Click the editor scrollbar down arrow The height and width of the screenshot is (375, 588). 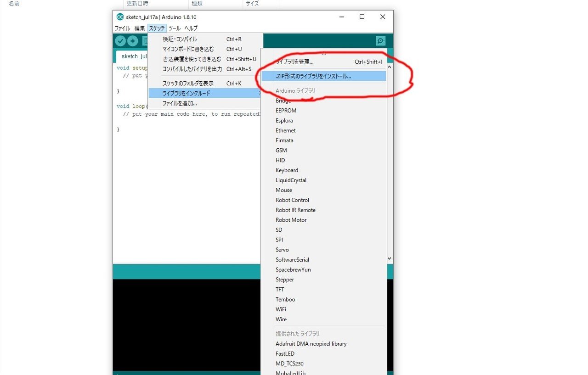coord(390,259)
